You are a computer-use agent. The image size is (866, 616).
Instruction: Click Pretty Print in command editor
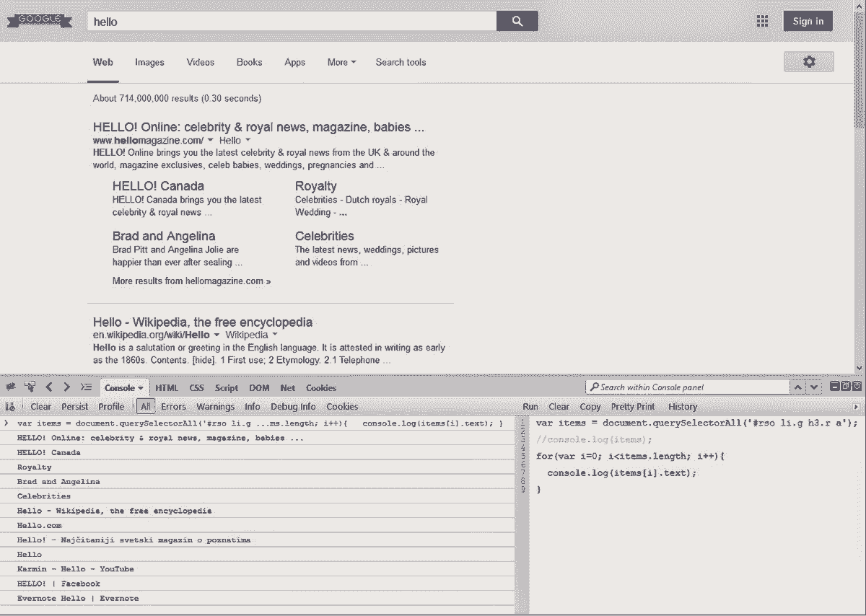633,406
